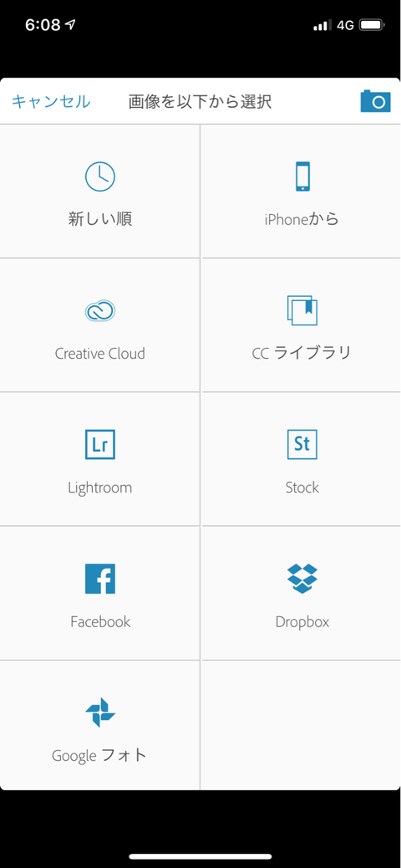
Task: Open the Google フォト pinwheel icon
Action: click(100, 712)
